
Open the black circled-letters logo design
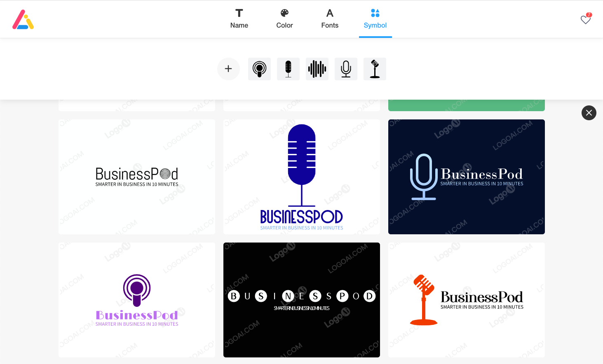(x=302, y=300)
